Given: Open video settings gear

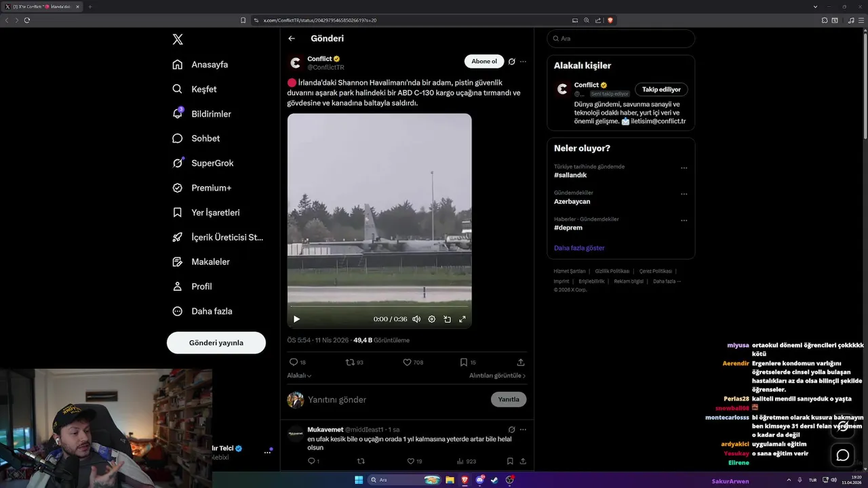Looking at the screenshot, I should (432, 319).
